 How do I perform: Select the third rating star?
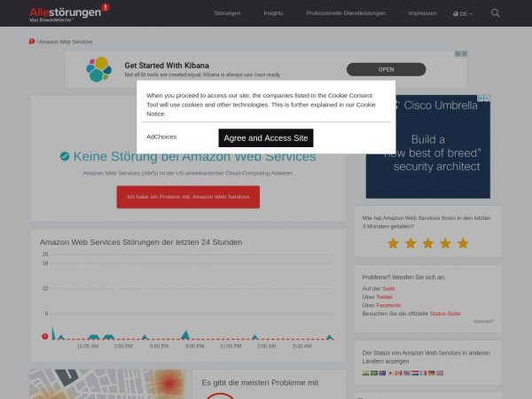[x=427, y=243]
